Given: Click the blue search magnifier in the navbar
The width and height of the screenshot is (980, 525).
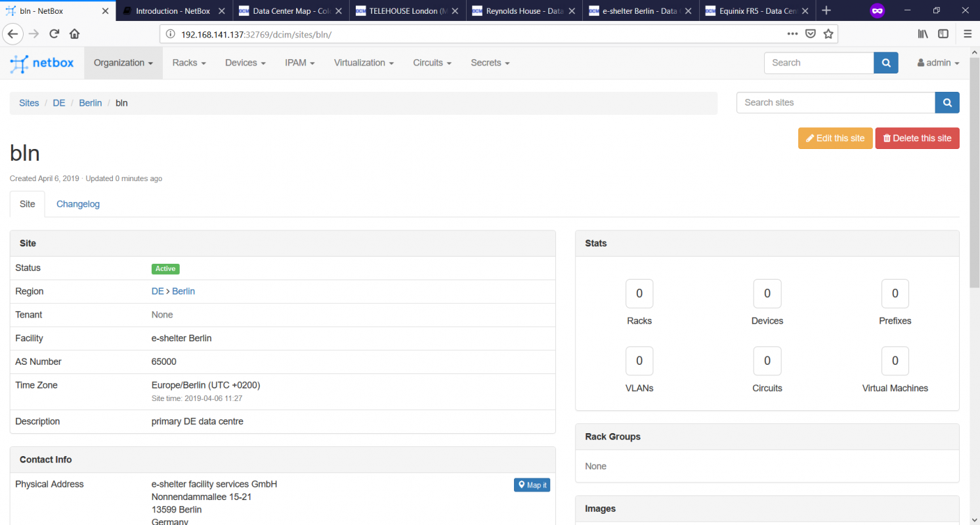Looking at the screenshot, I should pyautogui.click(x=885, y=62).
